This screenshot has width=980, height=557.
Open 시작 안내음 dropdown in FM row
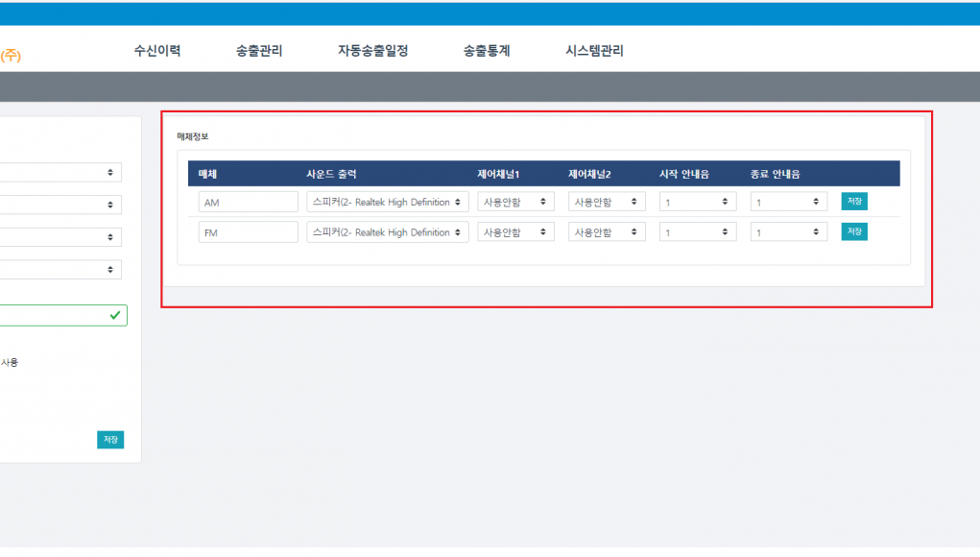[x=698, y=232]
